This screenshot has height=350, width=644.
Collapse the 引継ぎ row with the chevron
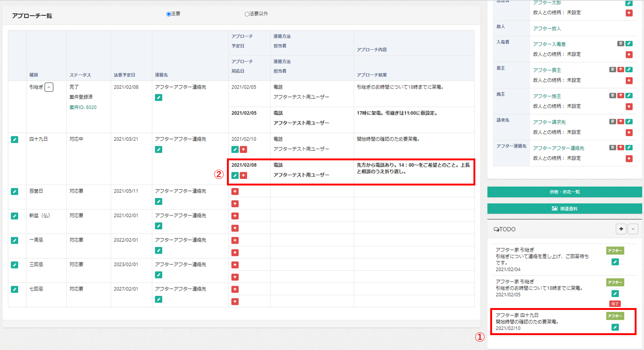(49, 87)
